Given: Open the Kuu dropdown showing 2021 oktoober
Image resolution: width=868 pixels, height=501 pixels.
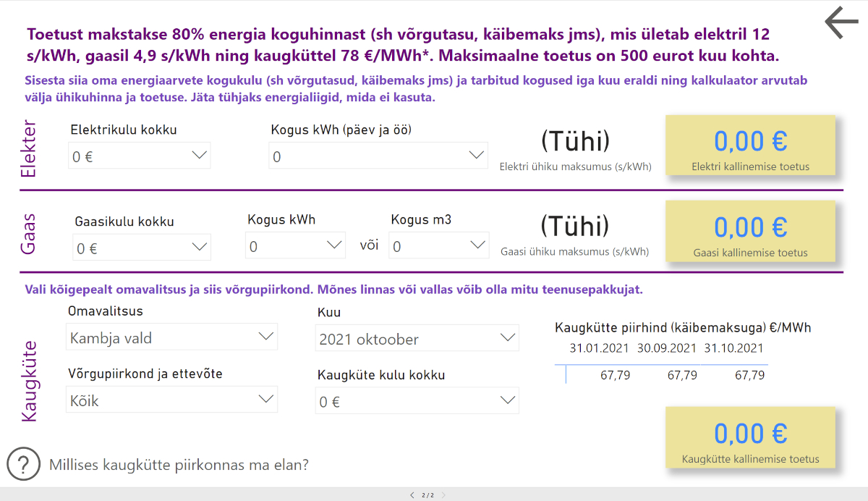Looking at the screenshot, I should pos(417,338).
